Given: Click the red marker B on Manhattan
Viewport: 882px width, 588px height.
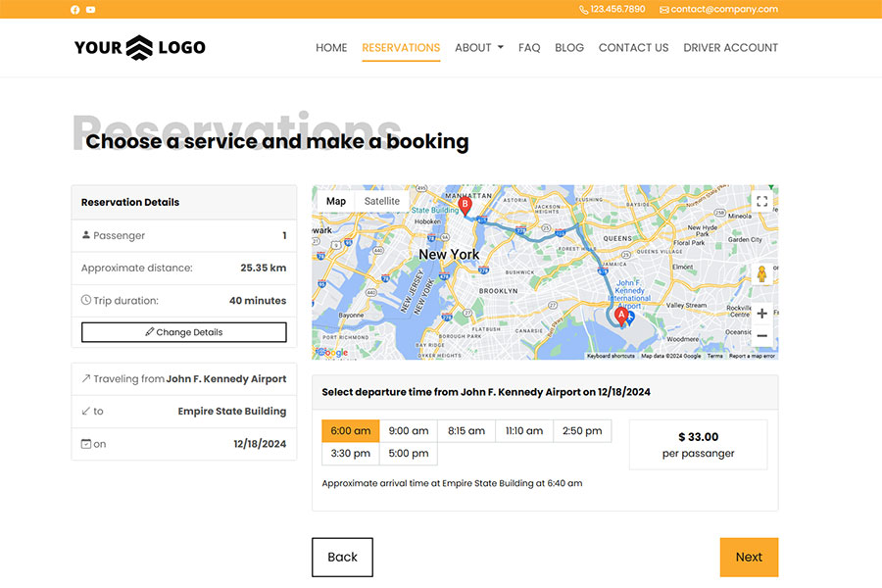Looking at the screenshot, I should tap(465, 206).
